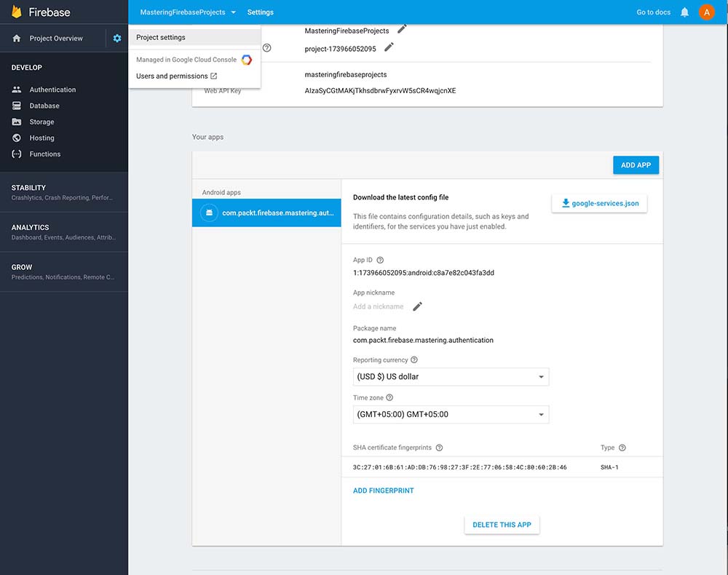The height and width of the screenshot is (575, 728).
Task: Select Project settings from the menu
Action: [x=161, y=37]
